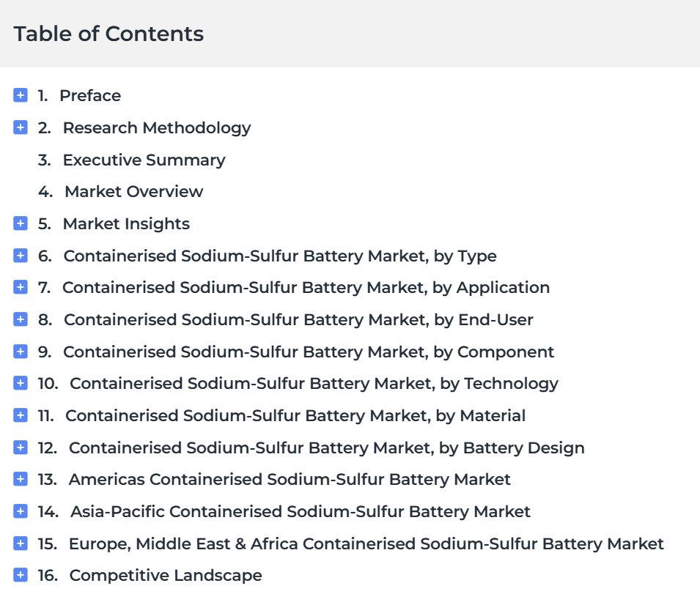Viewport: 700px width, 594px height.
Task: Expand the Competitive Landscape plus icon
Action: [x=21, y=575]
